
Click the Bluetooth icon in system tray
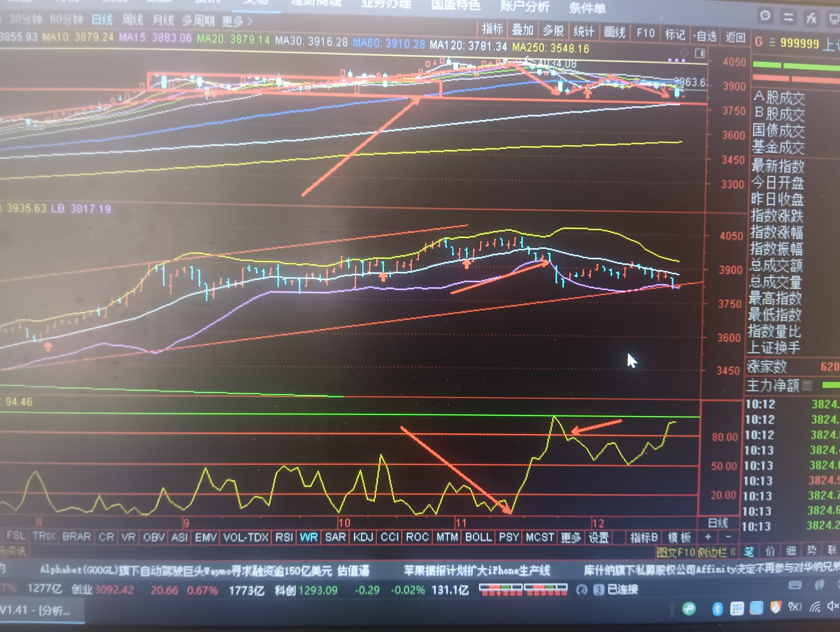(717, 609)
